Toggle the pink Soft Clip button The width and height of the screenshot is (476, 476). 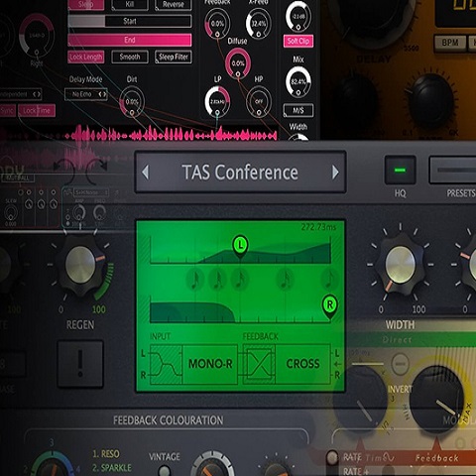[x=298, y=41]
